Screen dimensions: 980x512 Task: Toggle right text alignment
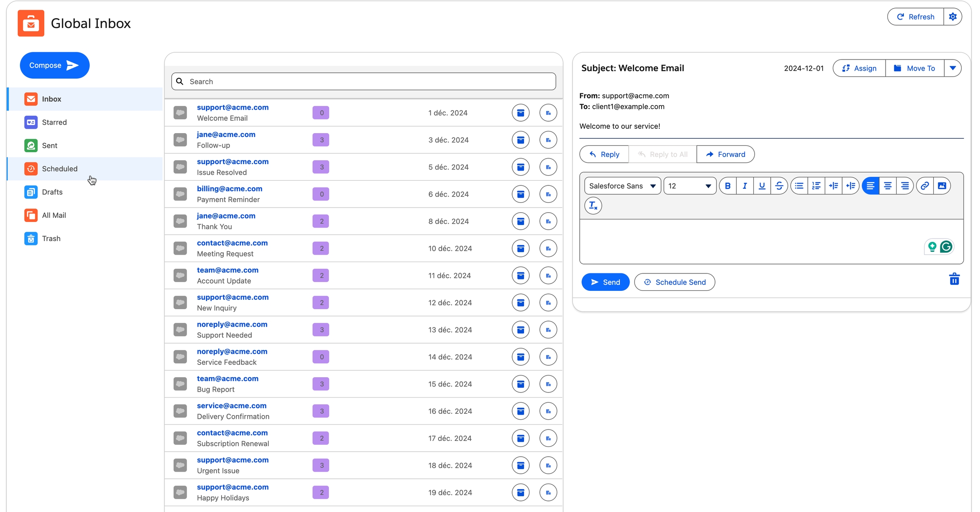[x=905, y=186]
